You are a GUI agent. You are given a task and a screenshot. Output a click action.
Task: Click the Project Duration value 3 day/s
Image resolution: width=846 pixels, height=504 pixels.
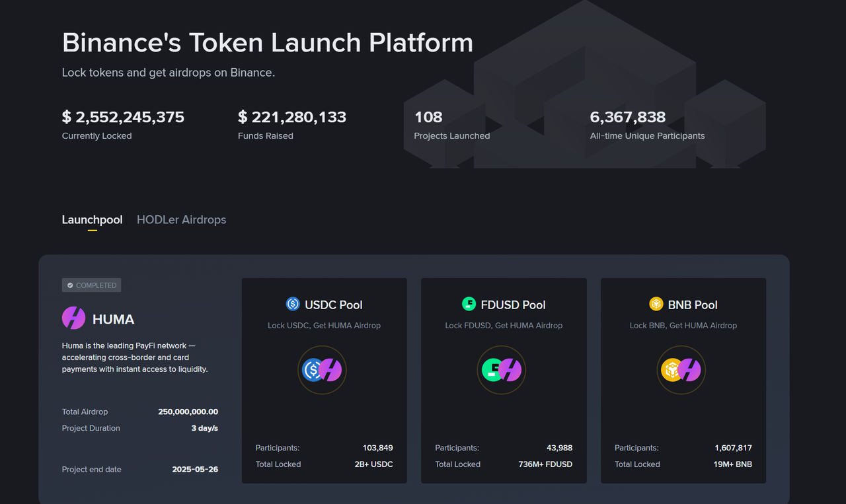(205, 428)
